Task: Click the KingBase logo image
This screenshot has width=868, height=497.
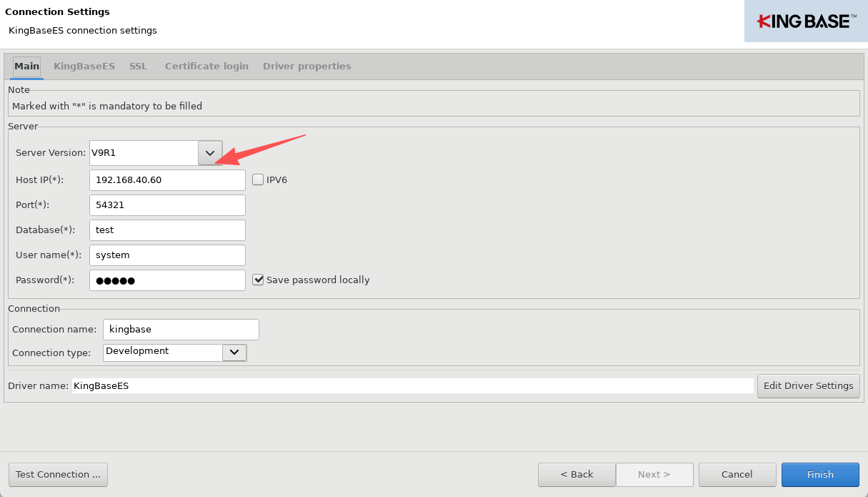Action: (x=806, y=21)
